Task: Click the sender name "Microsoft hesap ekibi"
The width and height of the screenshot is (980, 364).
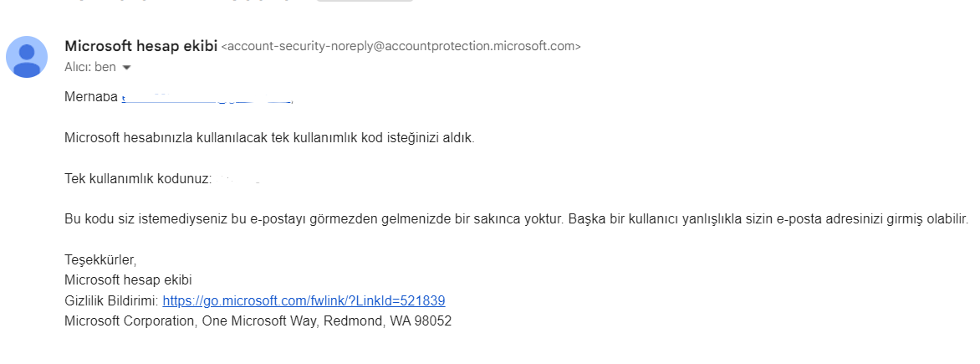Action: coord(140,46)
